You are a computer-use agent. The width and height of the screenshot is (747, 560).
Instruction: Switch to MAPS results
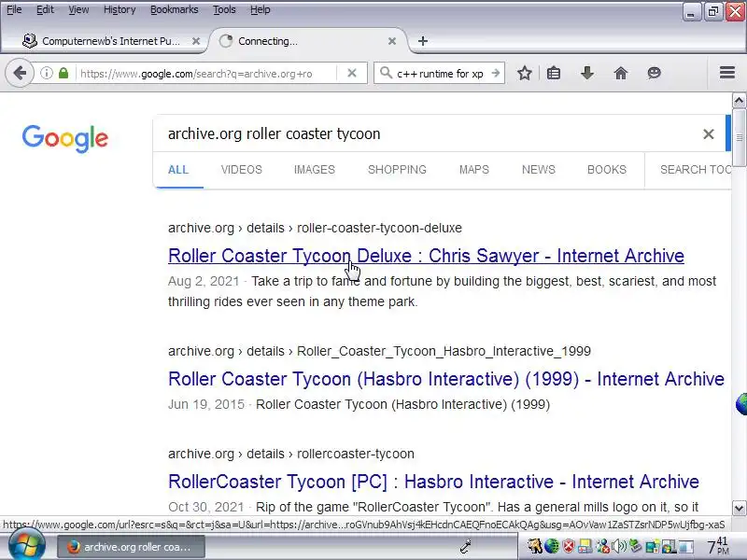coord(474,170)
